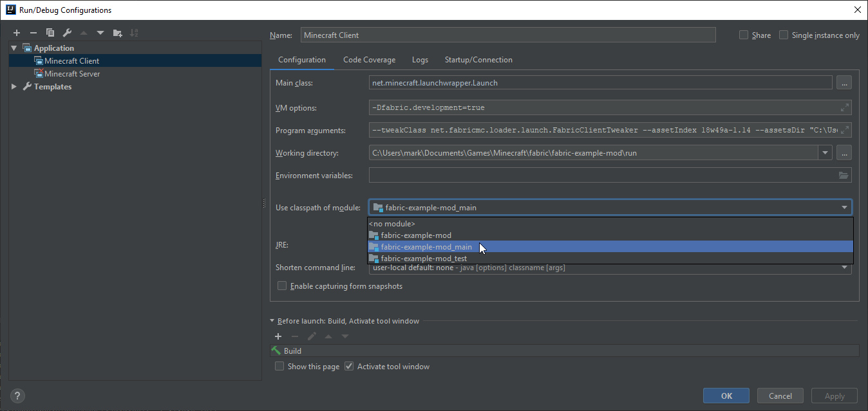
Task: Open edit defaults wrench icon
Action: [67, 33]
